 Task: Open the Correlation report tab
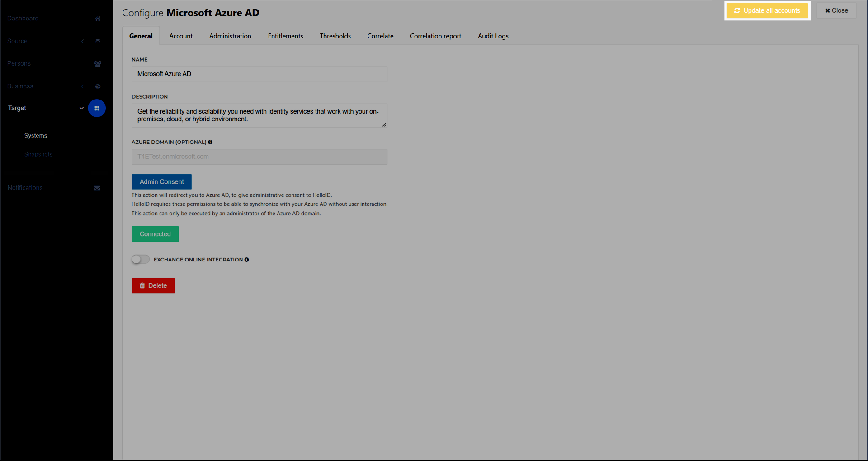pos(435,36)
